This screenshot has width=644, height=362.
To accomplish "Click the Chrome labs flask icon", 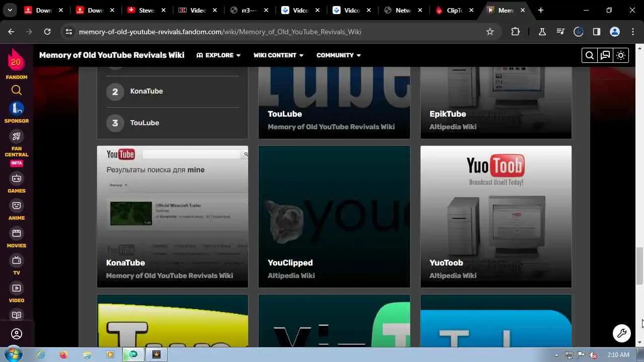I will click(x=542, y=32).
